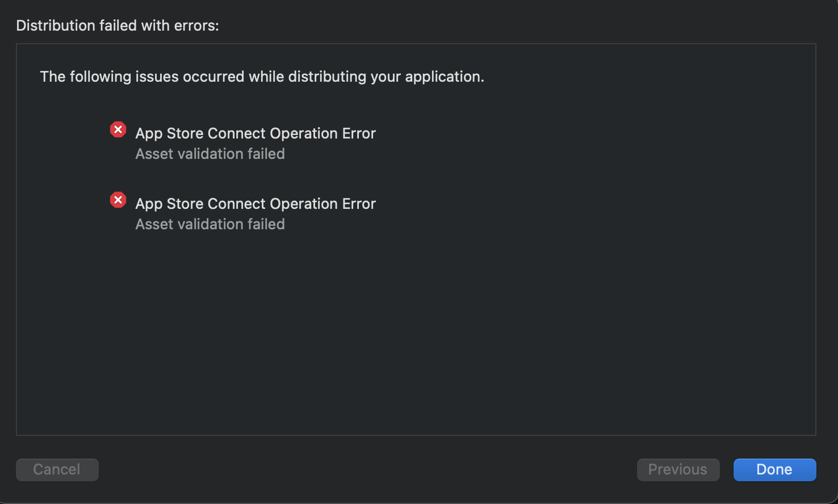
Task: Click second 'Asset validation failed' description
Action: [210, 224]
